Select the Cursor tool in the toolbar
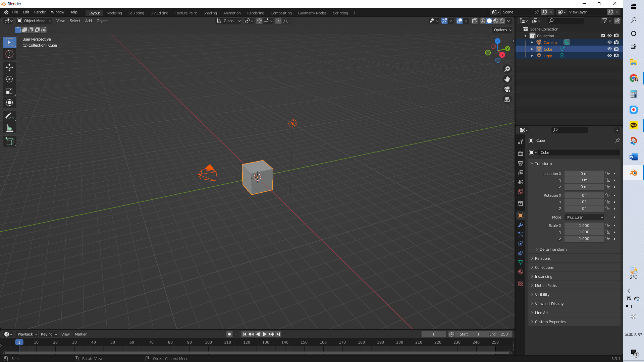Screen dimensions: 644x362 click(9, 54)
